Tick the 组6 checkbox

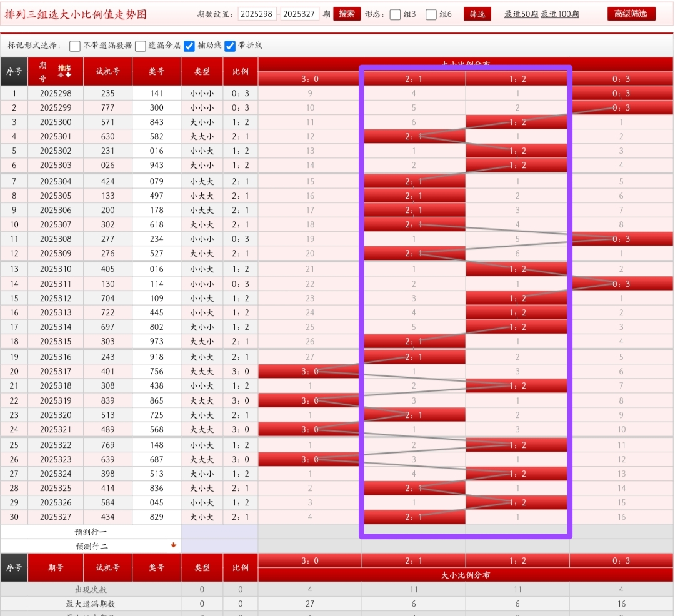pos(431,14)
